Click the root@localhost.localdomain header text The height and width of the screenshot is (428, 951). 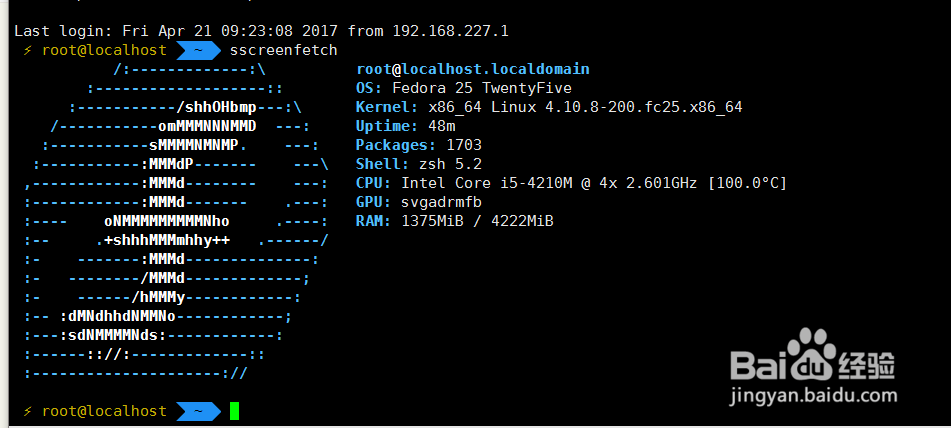point(472,69)
